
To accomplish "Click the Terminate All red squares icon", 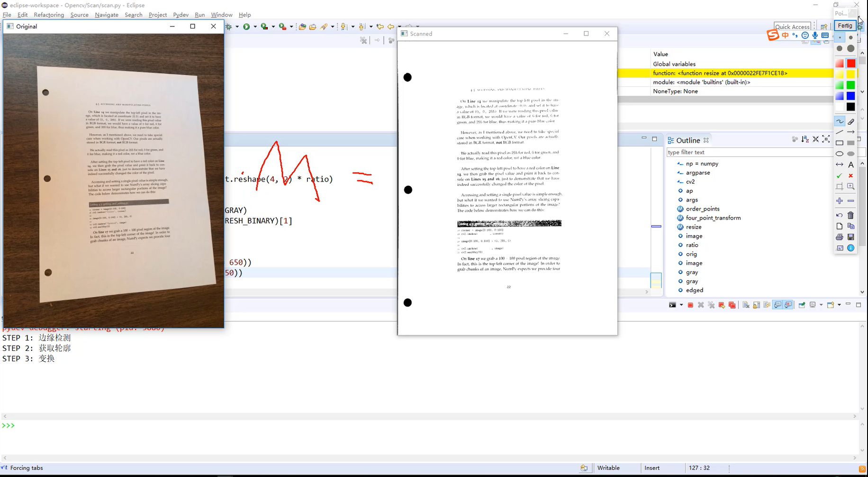I will click(x=732, y=305).
